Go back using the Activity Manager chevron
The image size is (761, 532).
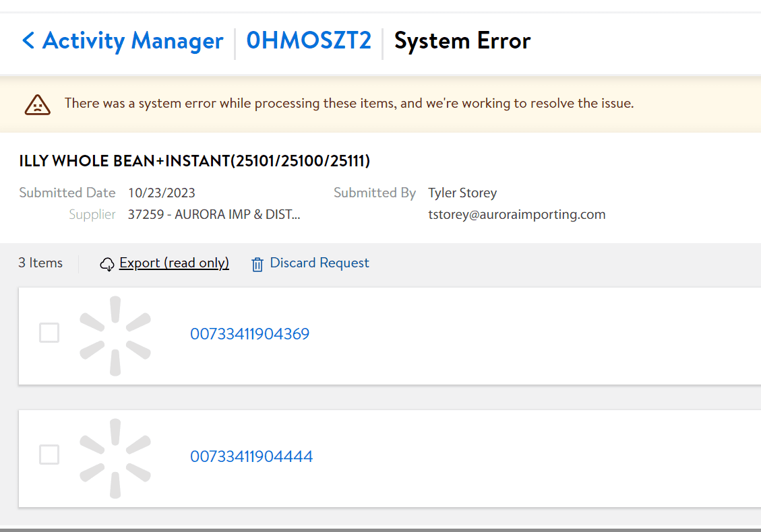[28, 40]
